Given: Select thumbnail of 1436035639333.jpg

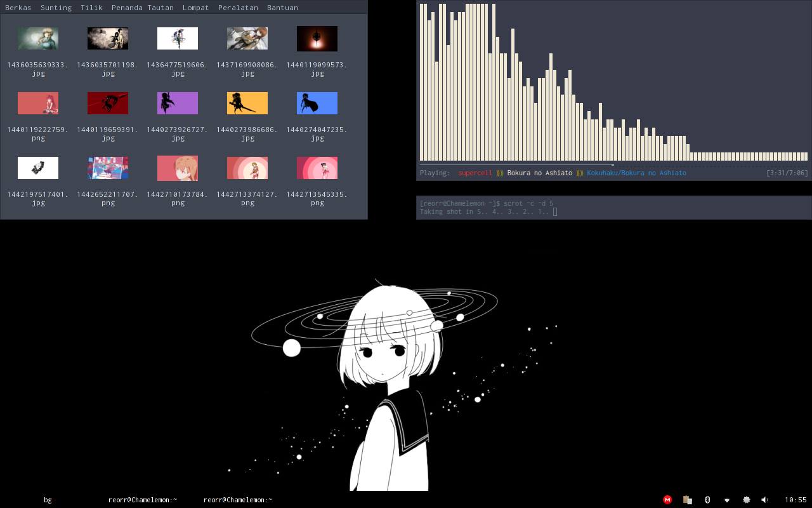Looking at the screenshot, I should tap(38, 39).
